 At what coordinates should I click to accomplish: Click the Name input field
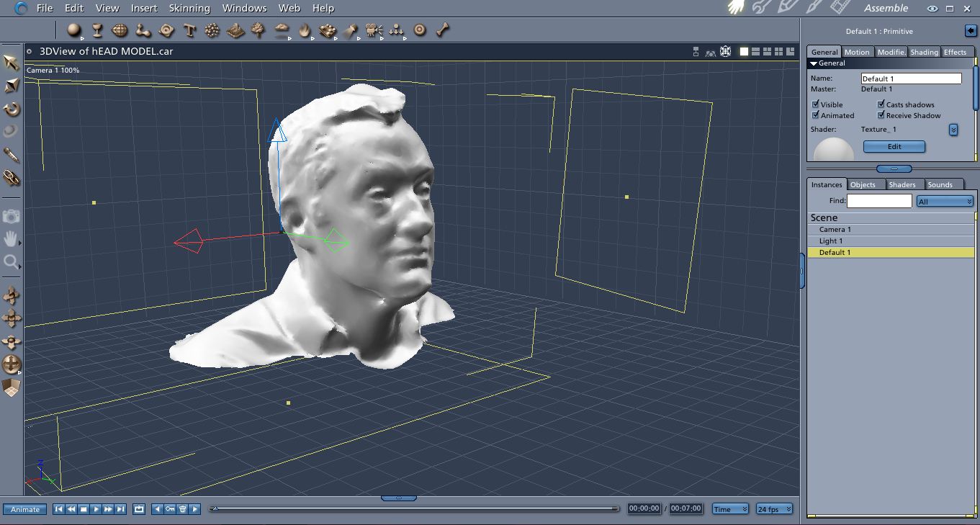pyautogui.click(x=911, y=78)
